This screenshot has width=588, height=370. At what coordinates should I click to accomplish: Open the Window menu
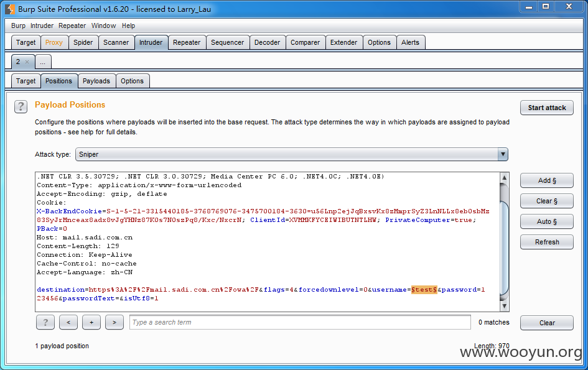pos(103,25)
